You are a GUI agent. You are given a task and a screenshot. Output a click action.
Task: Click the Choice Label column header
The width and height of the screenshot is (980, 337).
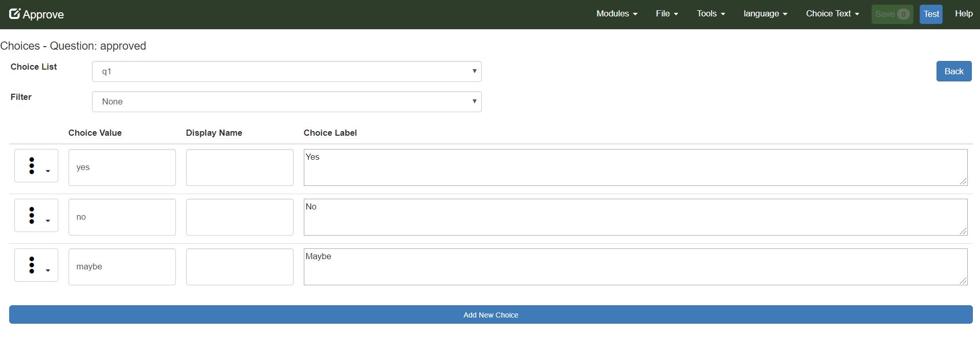(330, 133)
